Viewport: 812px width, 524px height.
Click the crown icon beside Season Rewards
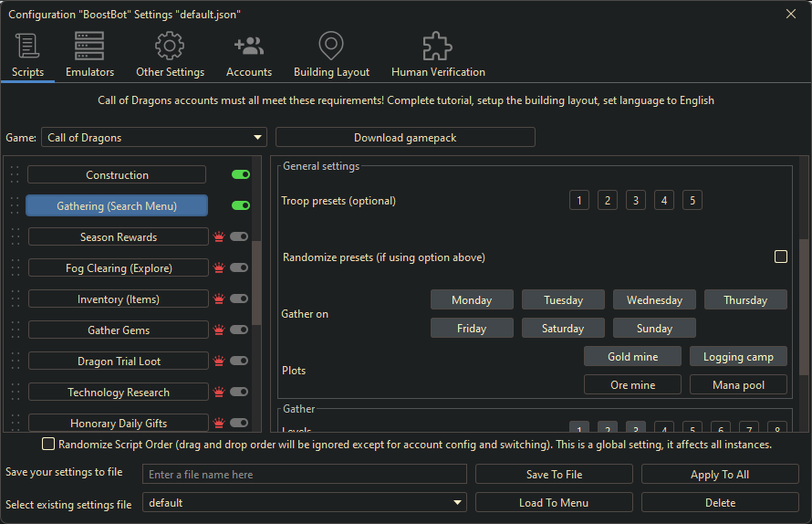(x=219, y=237)
